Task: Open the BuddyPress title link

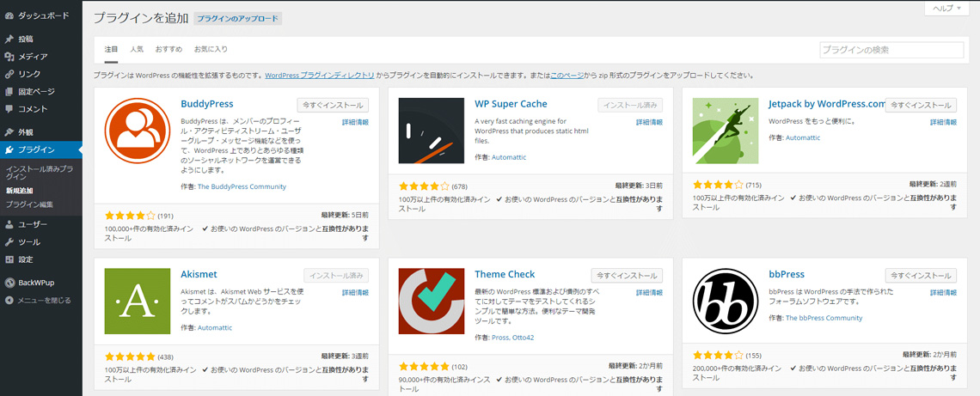Action: point(207,104)
